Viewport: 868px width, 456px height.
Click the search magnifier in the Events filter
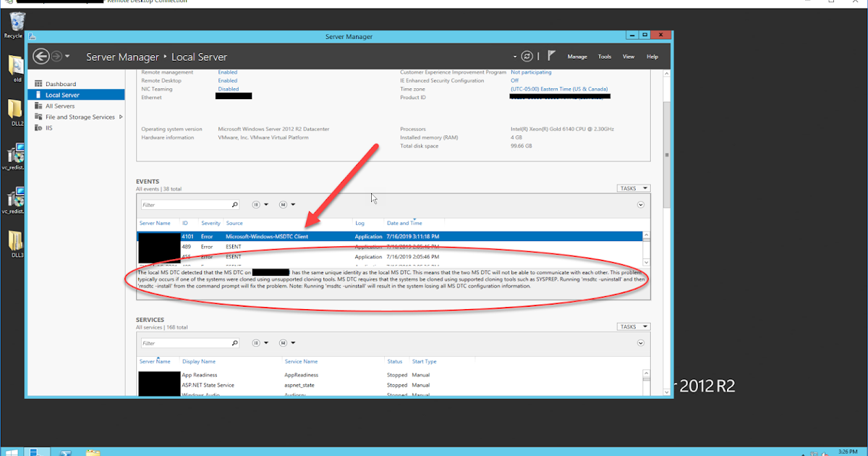235,204
